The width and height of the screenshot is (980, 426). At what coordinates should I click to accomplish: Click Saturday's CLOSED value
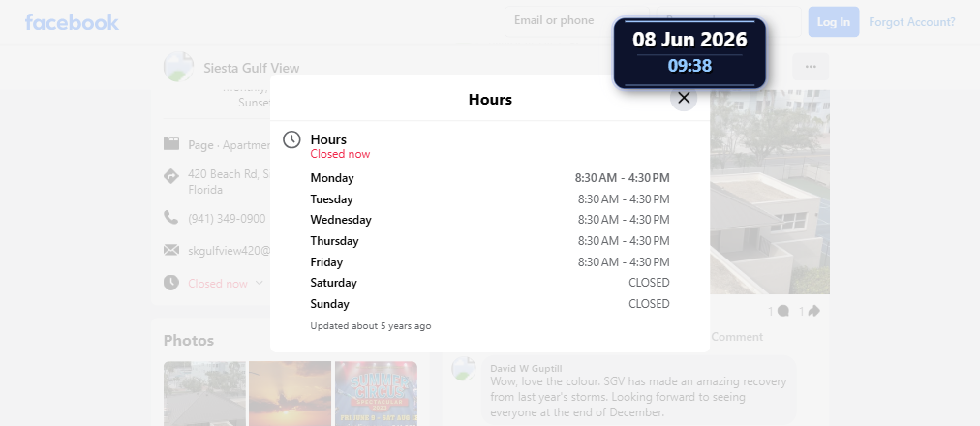click(x=650, y=283)
